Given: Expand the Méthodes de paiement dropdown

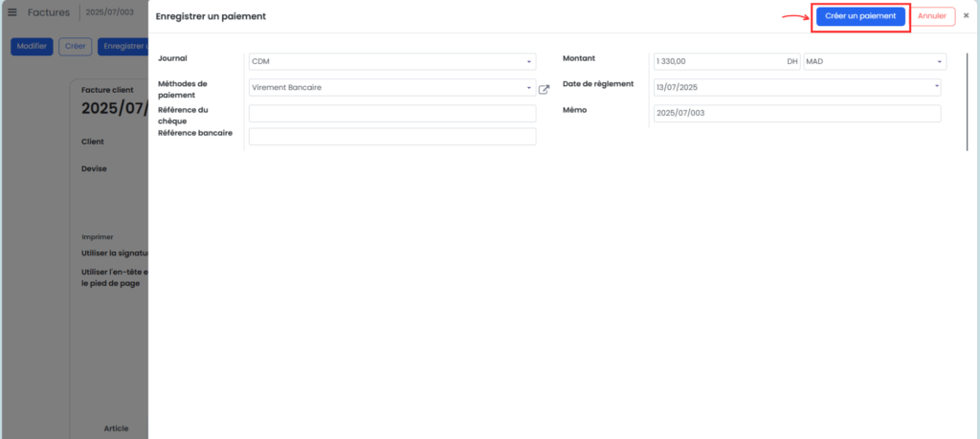Looking at the screenshot, I should coord(392,87).
